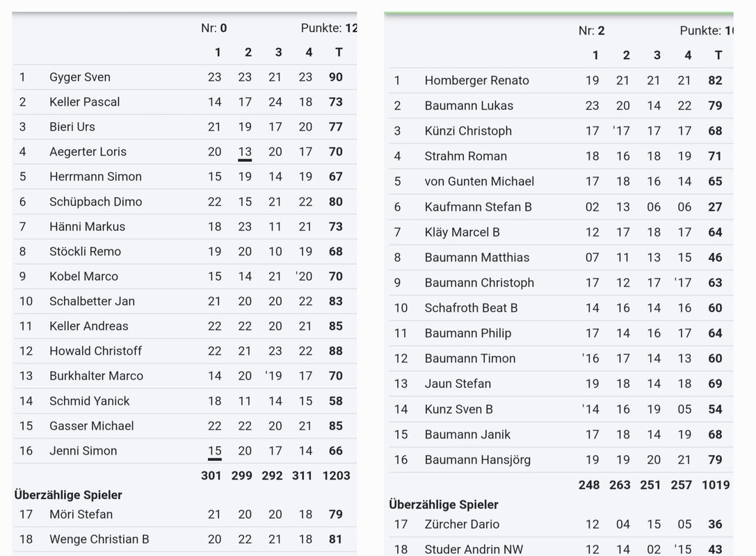Open surplus player Möri Stefan
The width and height of the screenshot is (756, 556).
pos(81,514)
